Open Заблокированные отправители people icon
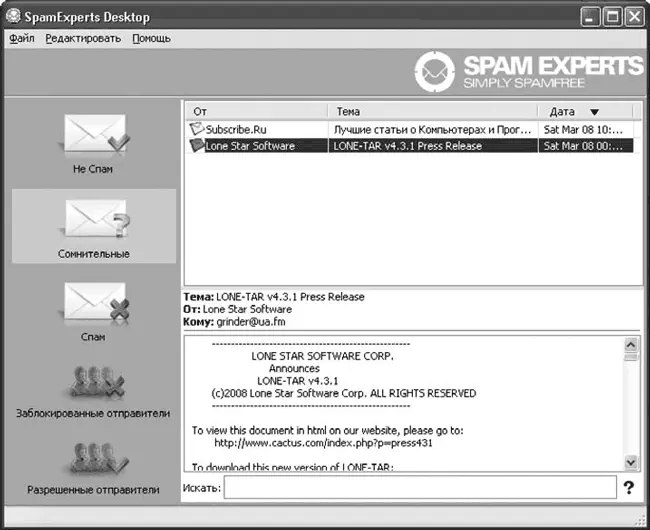This screenshot has width=650, height=530. pos(97,382)
